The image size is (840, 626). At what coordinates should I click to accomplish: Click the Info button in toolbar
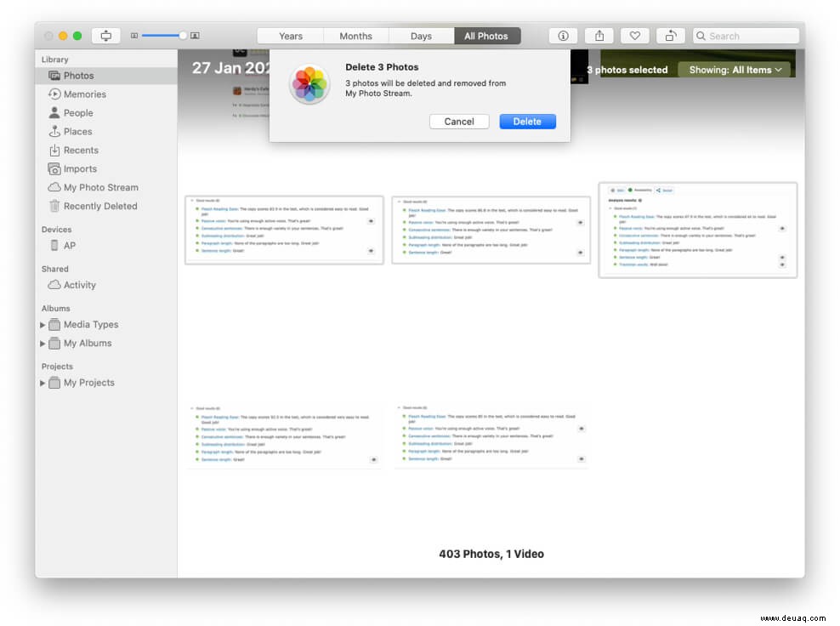coord(563,36)
